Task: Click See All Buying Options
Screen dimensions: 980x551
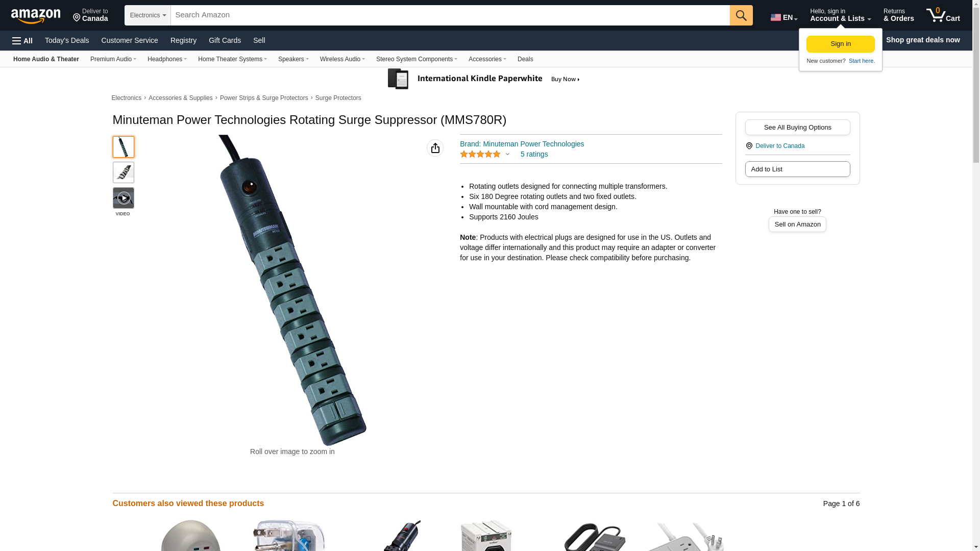Action: 797,128
